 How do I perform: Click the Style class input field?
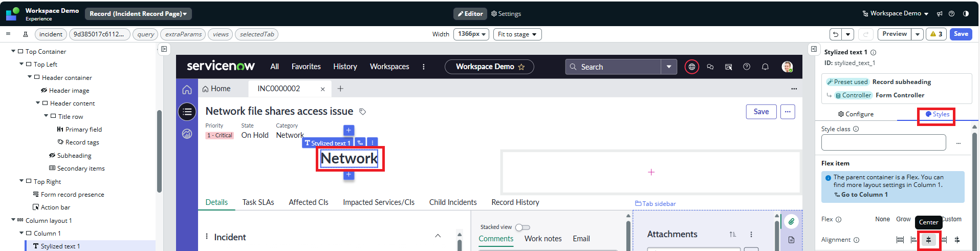pos(883,142)
